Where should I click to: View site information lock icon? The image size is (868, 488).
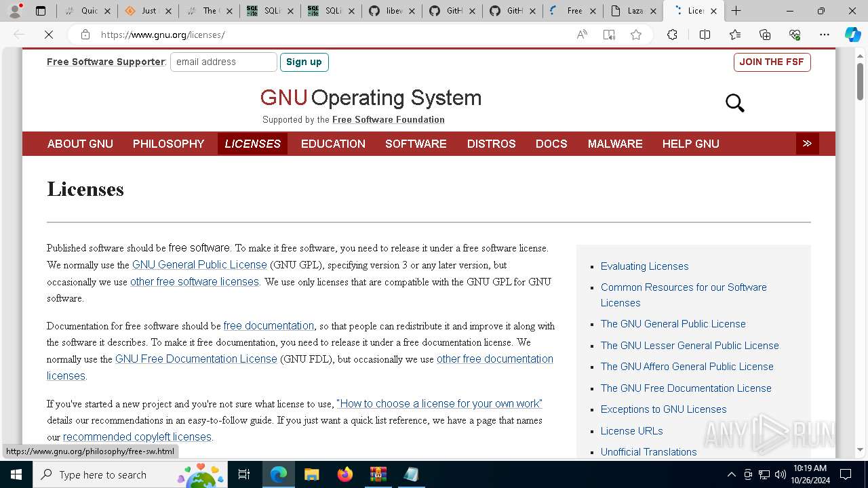click(85, 35)
